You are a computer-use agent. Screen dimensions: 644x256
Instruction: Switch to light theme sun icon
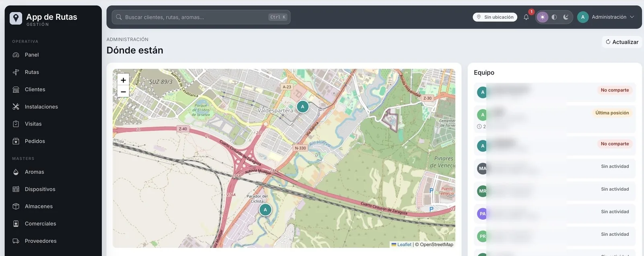pos(543,17)
